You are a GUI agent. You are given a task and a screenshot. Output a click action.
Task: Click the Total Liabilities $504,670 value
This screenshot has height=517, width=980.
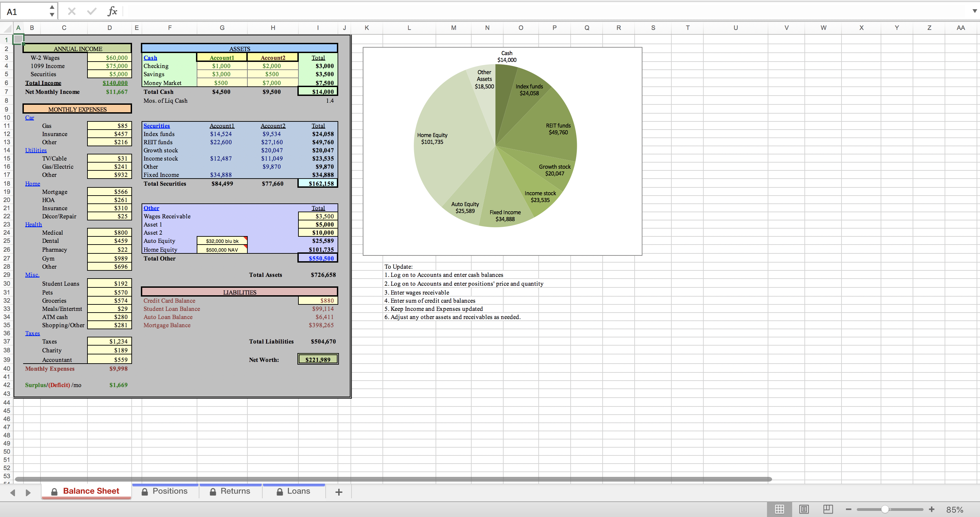click(x=323, y=341)
